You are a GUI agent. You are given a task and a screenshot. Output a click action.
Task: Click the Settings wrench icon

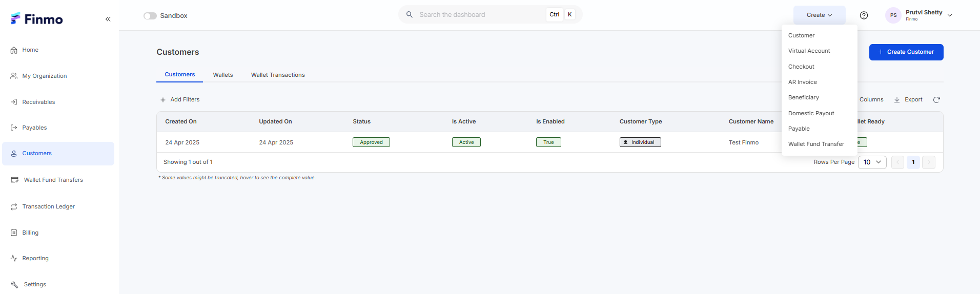pyautogui.click(x=14, y=285)
